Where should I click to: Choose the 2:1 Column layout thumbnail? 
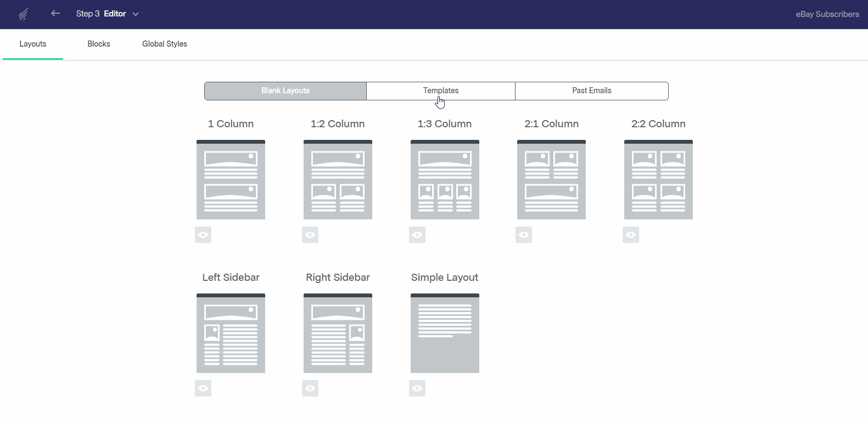coord(551,180)
